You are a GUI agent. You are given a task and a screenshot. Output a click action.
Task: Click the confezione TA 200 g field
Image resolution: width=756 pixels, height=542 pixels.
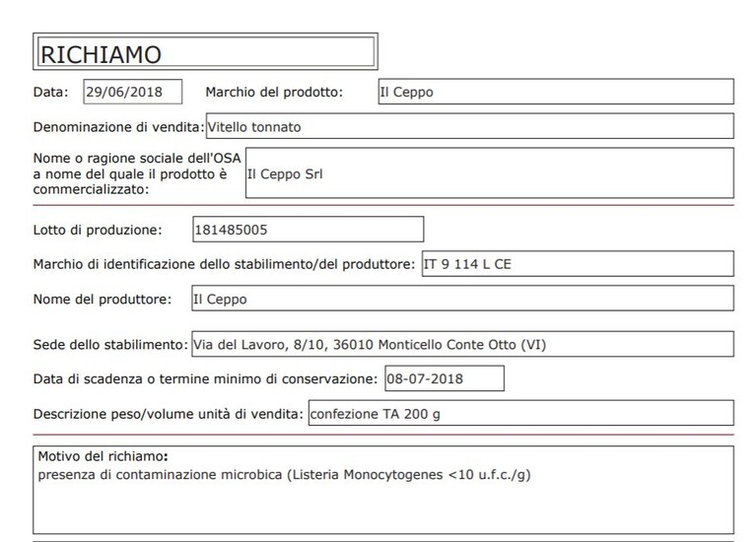click(x=520, y=413)
